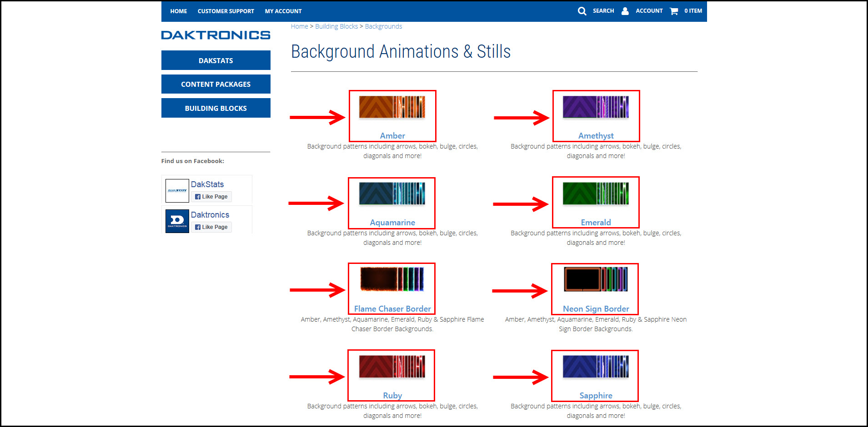Click the Emerald title link
The width and height of the screenshot is (868, 427).
(x=596, y=223)
